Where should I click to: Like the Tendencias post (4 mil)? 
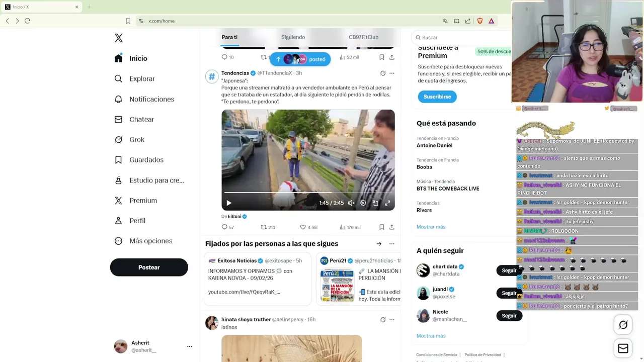click(308, 227)
